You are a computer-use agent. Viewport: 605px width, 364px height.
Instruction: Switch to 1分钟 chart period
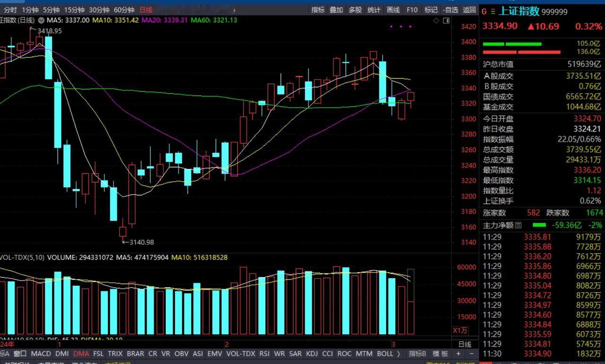click(x=30, y=9)
